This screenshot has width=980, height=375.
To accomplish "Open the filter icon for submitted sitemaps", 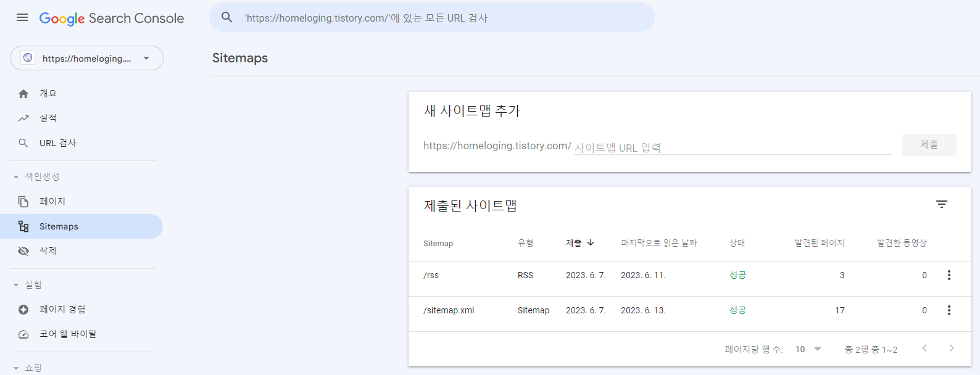I will [942, 204].
